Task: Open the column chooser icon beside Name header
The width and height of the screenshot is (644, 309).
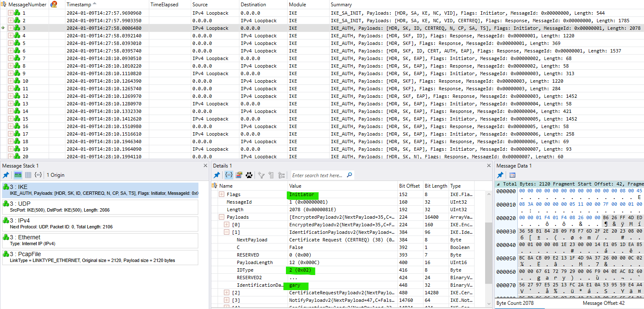Action: (x=215, y=186)
